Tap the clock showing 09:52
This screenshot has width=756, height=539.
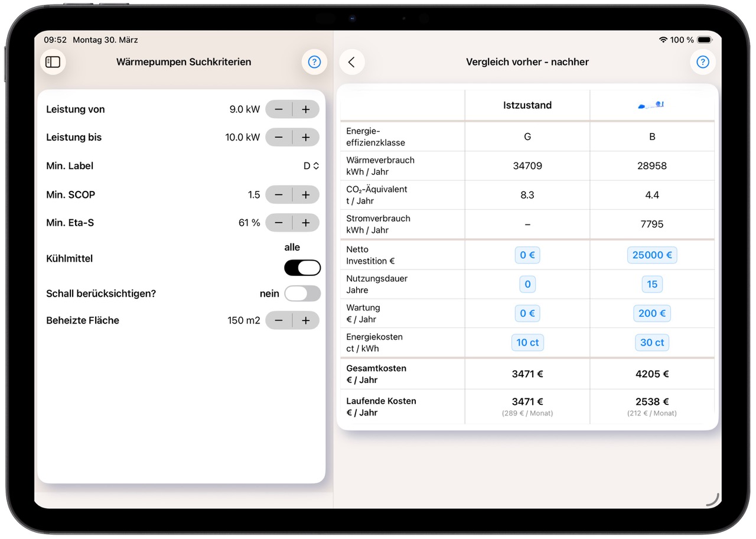(54, 40)
